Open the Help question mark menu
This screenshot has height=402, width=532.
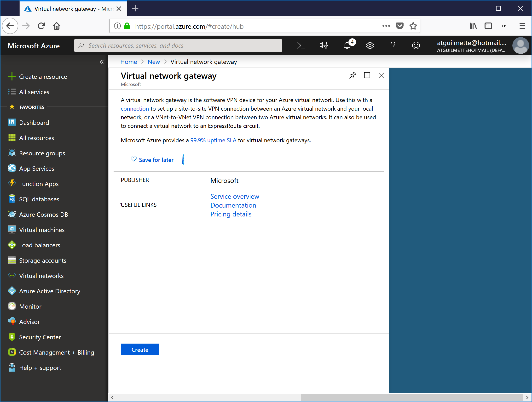pyautogui.click(x=393, y=45)
